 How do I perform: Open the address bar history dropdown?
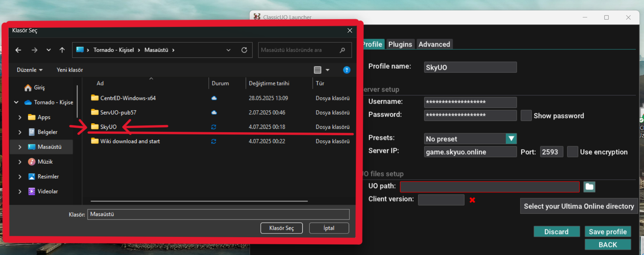pos(228,50)
